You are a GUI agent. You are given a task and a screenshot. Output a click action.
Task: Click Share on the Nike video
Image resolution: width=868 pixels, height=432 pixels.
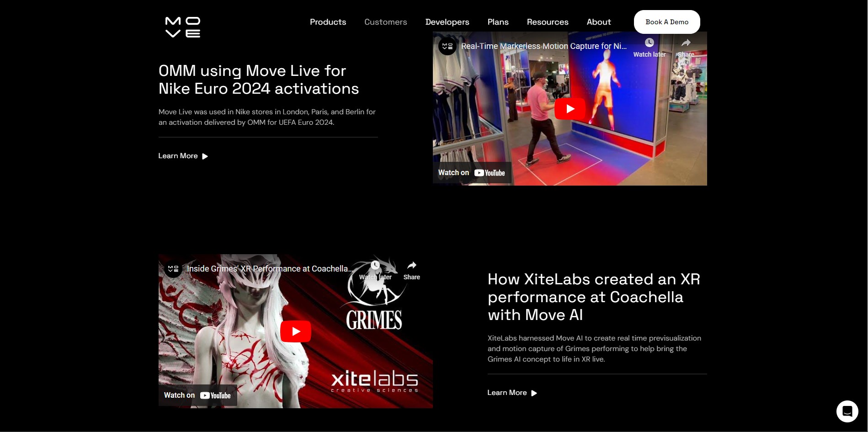[x=686, y=48]
